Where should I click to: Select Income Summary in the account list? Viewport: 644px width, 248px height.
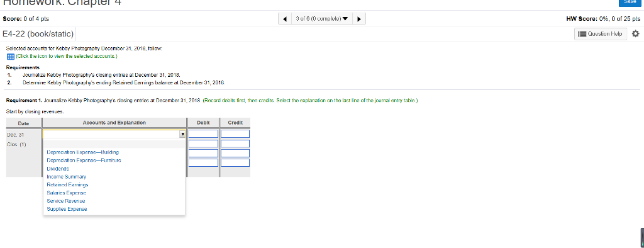67,176
